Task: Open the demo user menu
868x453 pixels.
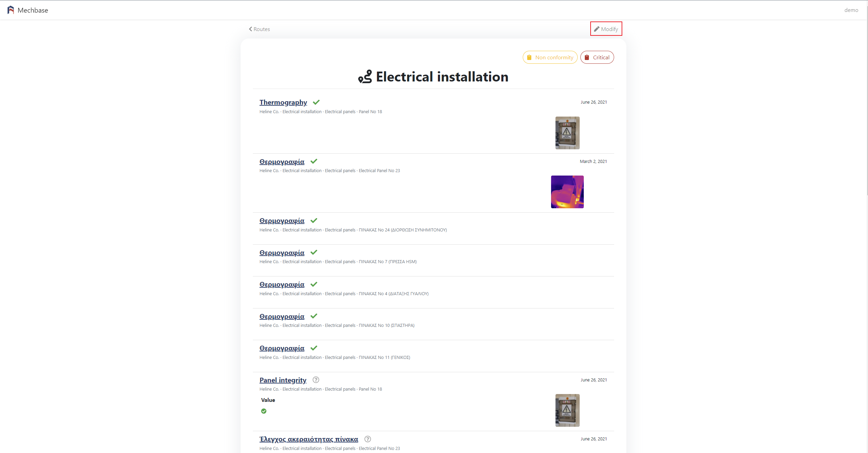Action: [851, 10]
